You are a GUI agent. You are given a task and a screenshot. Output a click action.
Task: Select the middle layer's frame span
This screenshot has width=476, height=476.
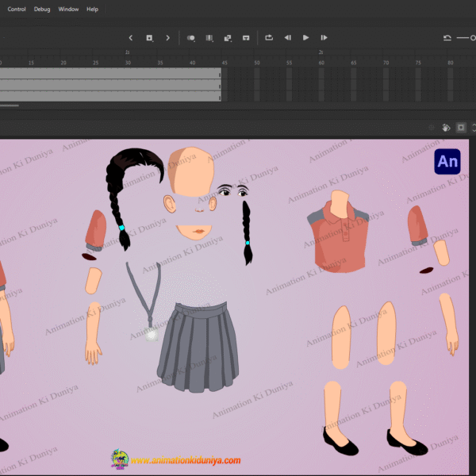(110, 85)
